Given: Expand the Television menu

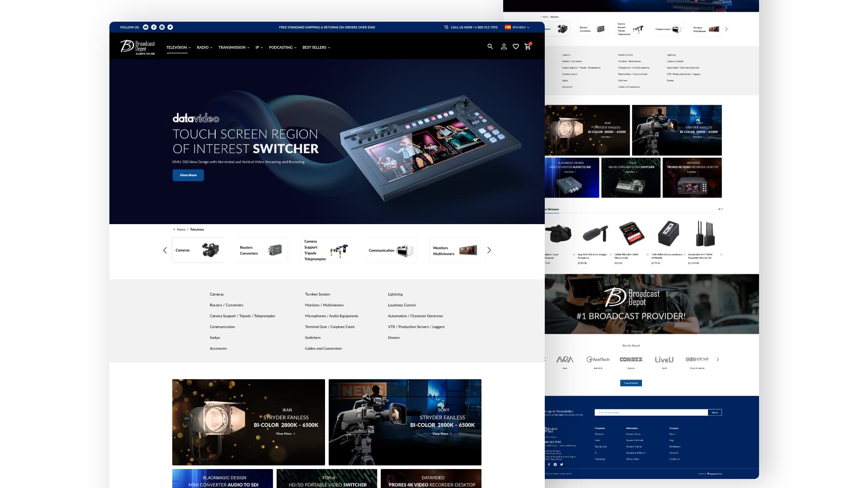Looking at the screenshot, I should (179, 47).
